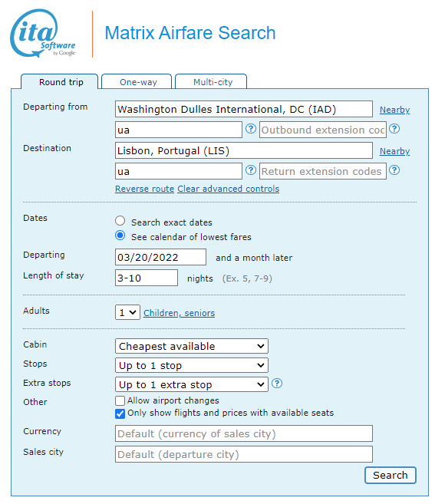
Task: Open help icon beside outbound routing codes field
Action: pyautogui.click(x=251, y=129)
